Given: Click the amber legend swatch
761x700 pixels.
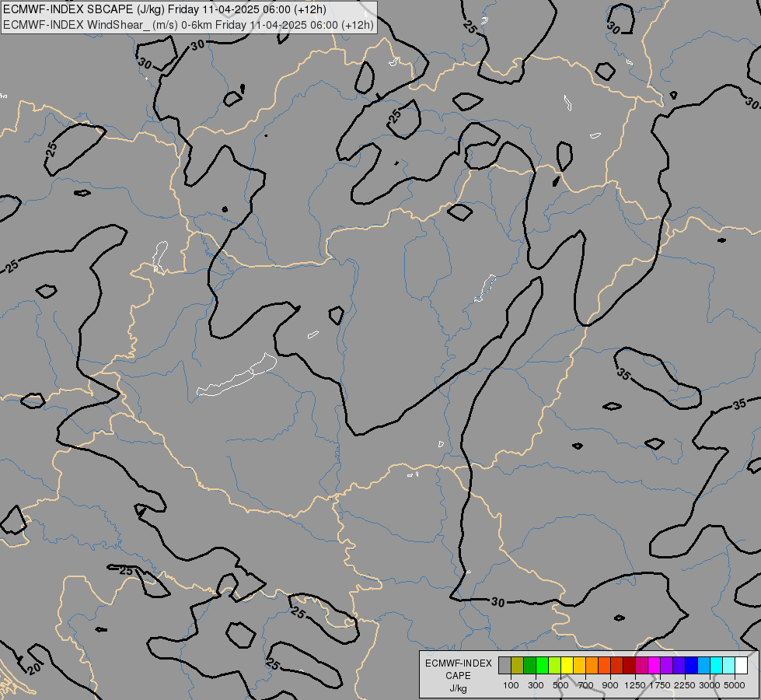Looking at the screenshot, I should (579, 665).
